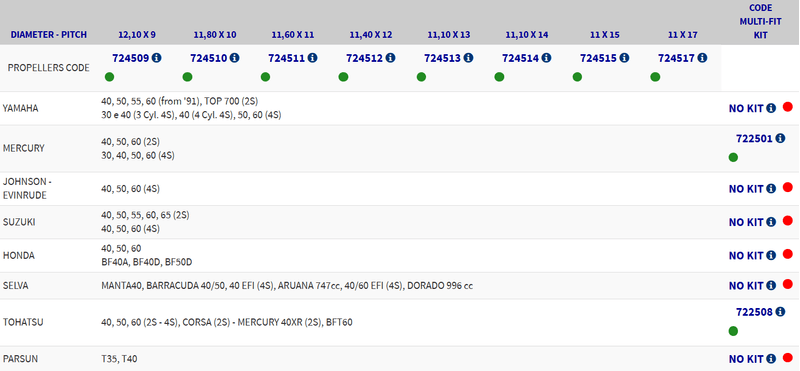Open the NO KIT info icon in Yamaha row
Viewport: 800px width, 371px height.
pos(771,108)
